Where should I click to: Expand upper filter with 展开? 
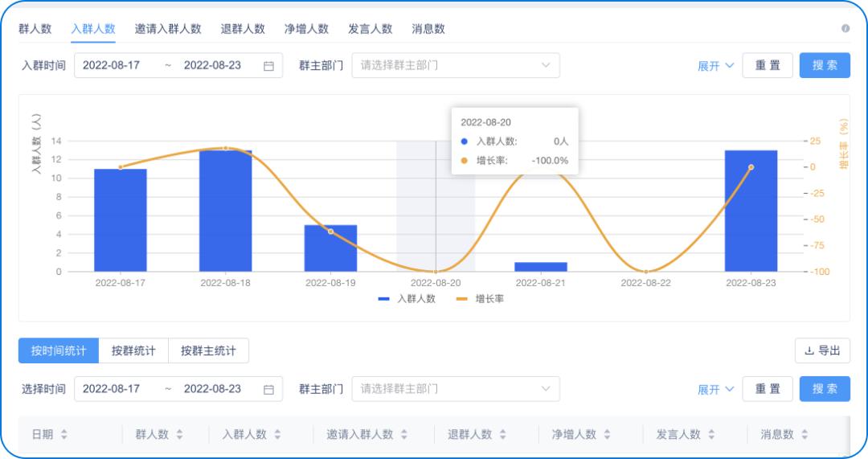point(715,66)
